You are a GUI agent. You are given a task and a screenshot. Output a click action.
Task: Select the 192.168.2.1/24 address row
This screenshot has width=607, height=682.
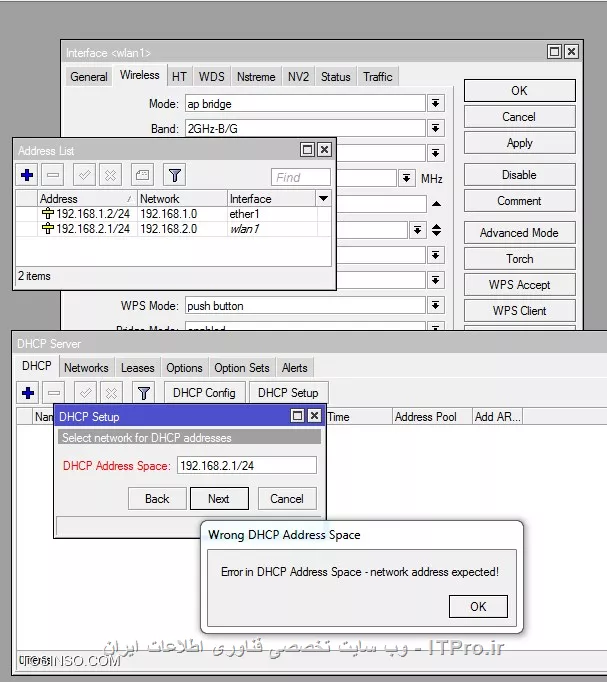point(173,229)
